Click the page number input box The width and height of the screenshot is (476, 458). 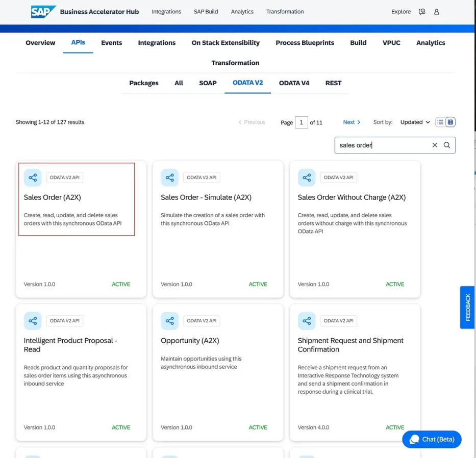pos(301,122)
